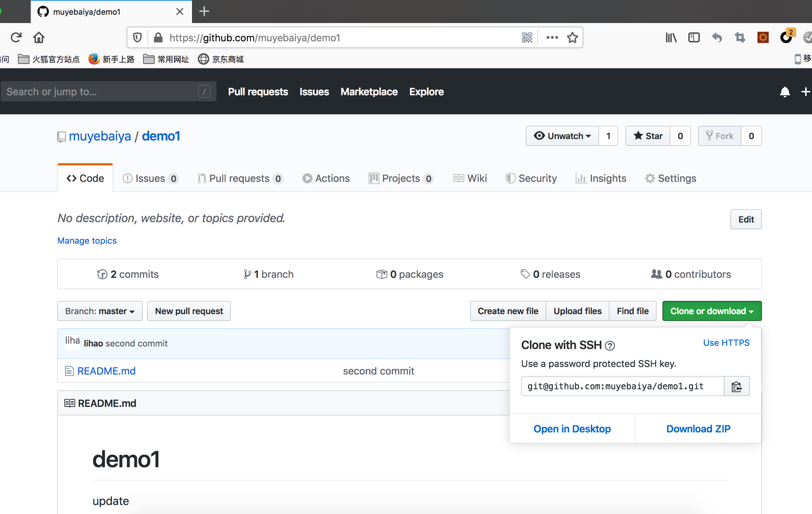This screenshot has height=514, width=812.
Task: Open the Projects tab
Action: pyautogui.click(x=401, y=178)
